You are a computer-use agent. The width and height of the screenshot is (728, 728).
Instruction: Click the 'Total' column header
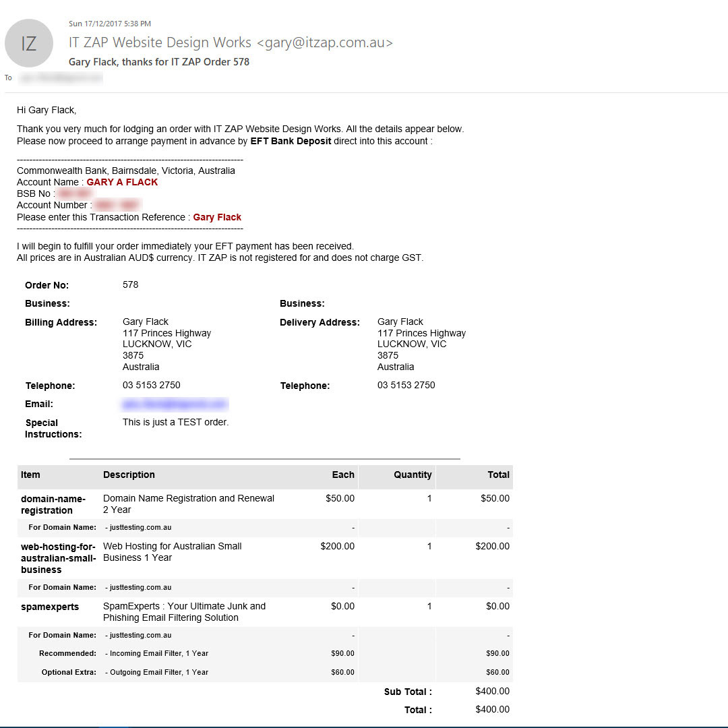(x=498, y=475)
